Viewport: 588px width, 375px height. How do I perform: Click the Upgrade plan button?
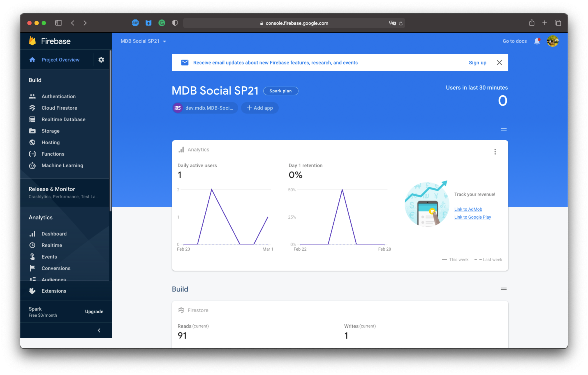click(94, 311)
